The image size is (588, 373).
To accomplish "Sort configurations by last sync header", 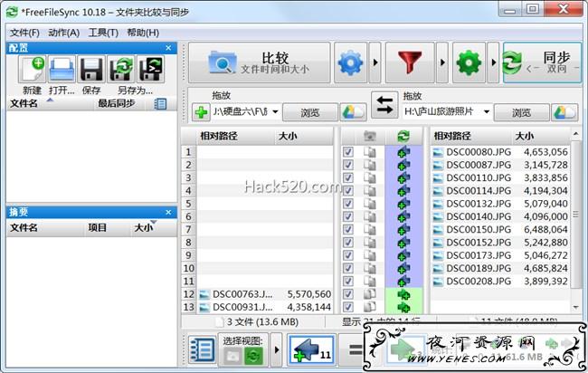I will click(117, 103).
